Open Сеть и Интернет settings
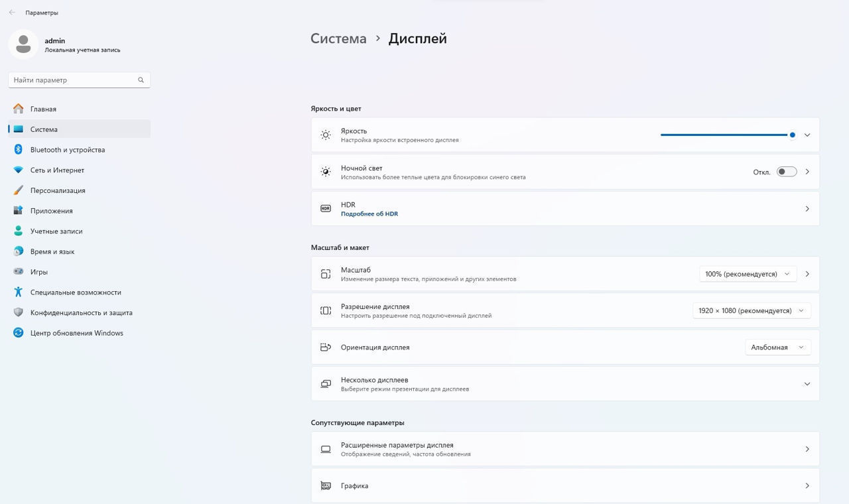The width and height of the screenshot is (849, 504). (x=57, y=170)
